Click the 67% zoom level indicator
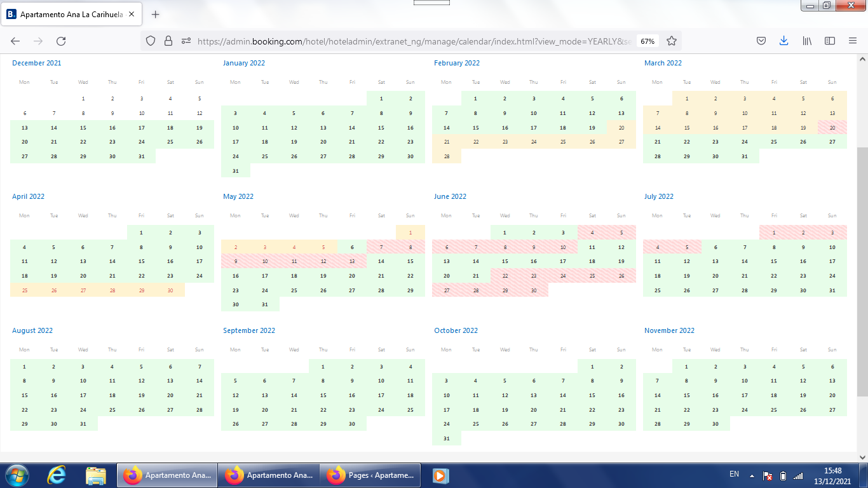The height and width of the screenshot is (488, 868). pyautogui.click(x=647, y=41)
